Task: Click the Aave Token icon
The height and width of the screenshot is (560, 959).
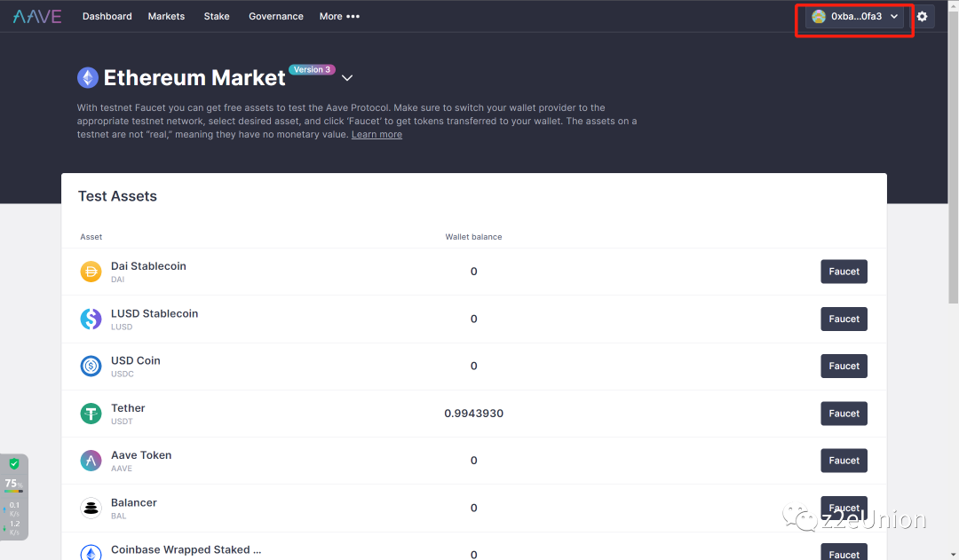Action: (x=91, y=461)
